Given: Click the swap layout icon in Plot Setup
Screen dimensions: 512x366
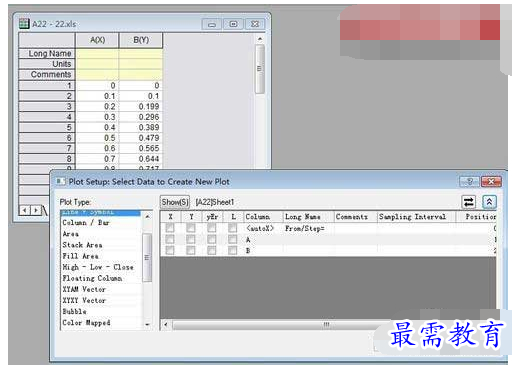Looking at the screenshot, I should (x=469, y=202).
